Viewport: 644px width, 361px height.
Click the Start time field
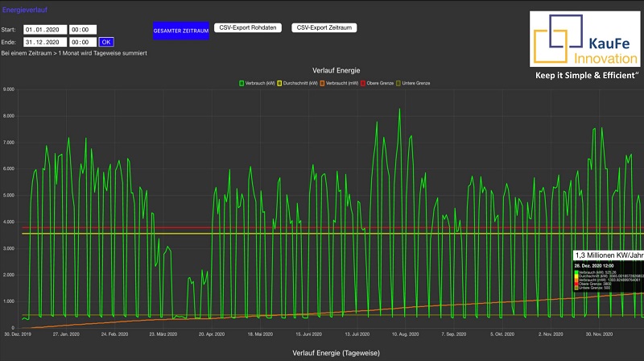coord(83,30)
